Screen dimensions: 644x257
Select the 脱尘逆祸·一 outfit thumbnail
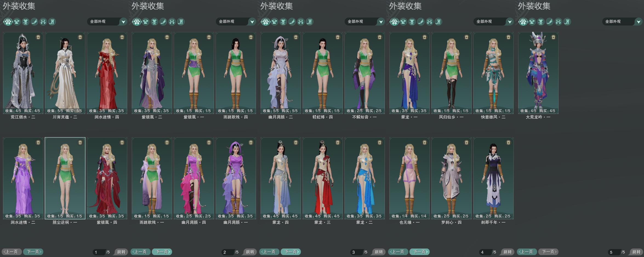pyautogui.click(x=65, y=178)
